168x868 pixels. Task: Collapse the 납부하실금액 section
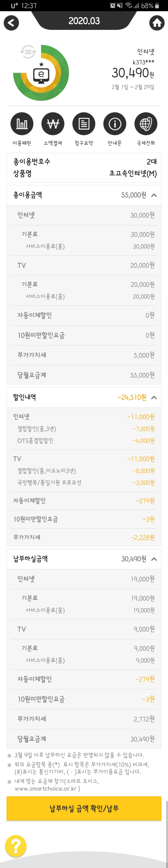[154, 559]
